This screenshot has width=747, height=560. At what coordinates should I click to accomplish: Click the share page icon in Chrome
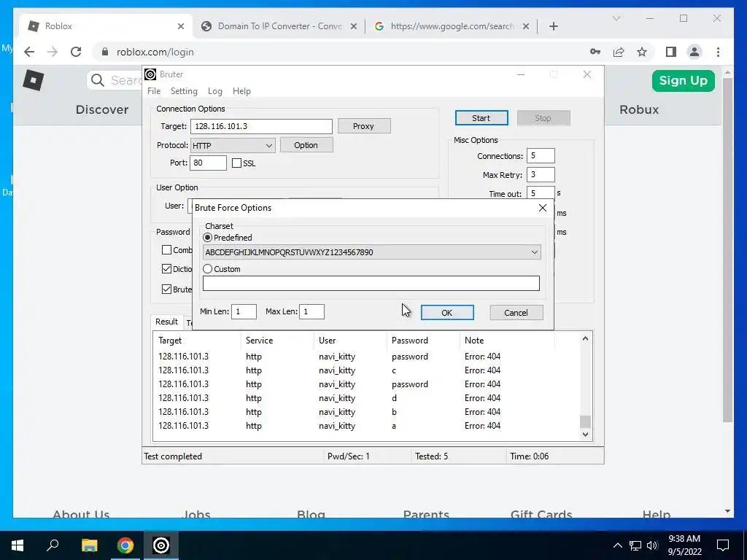[619, 52]
